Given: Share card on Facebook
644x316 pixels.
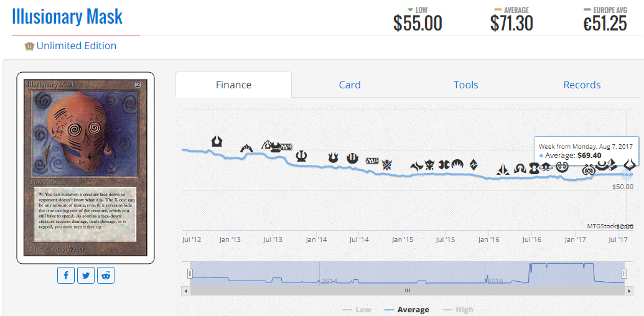Looking at the screenshot, I should [x=66, y=276].
